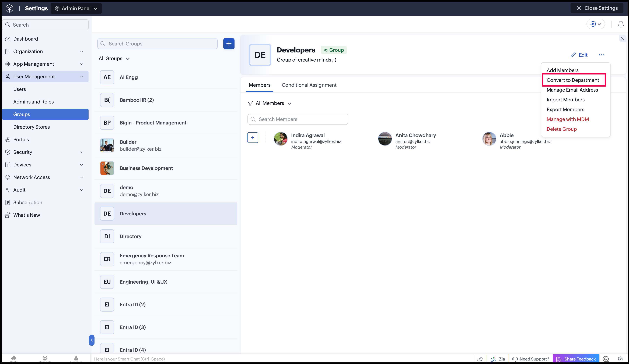Open Chats in the bottom bar

click(14, 359)
